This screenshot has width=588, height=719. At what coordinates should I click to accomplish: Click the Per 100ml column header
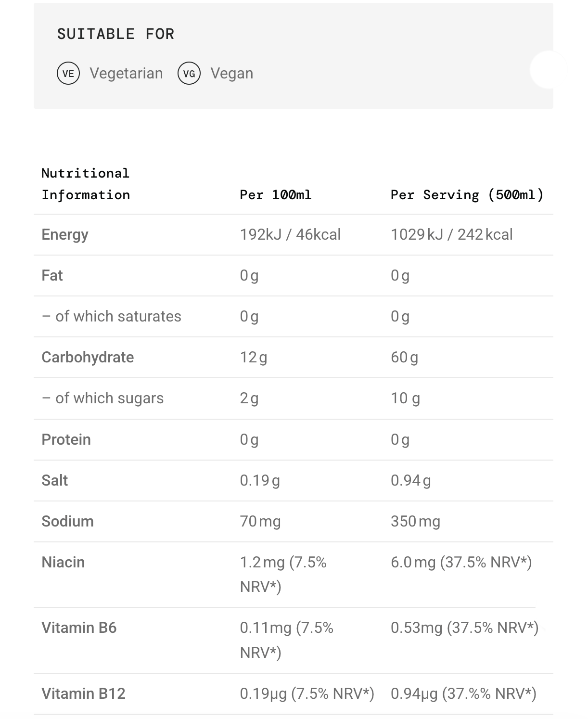(276, 195)
